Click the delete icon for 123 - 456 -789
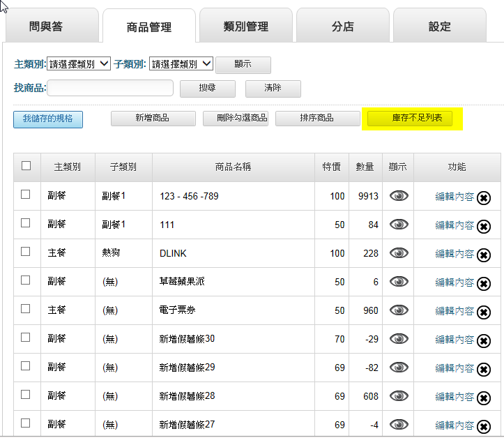This screenshot has height=438, width=504. 484,198
